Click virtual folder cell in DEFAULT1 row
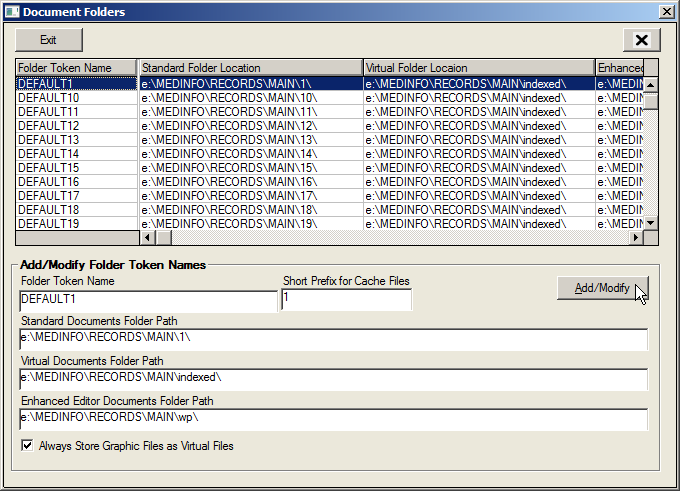 pyautogui.click(x=479, y=83)
